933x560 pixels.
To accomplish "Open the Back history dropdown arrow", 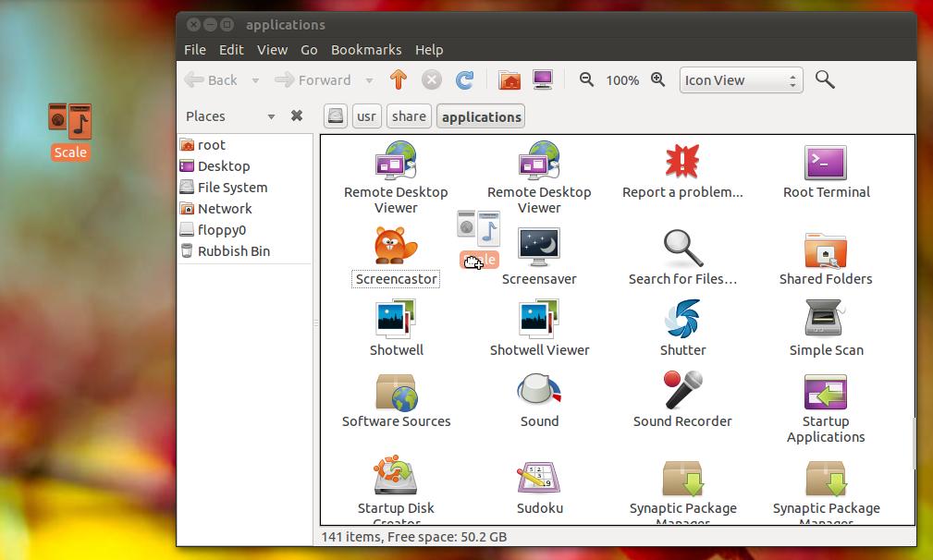I will pos(255,80).
